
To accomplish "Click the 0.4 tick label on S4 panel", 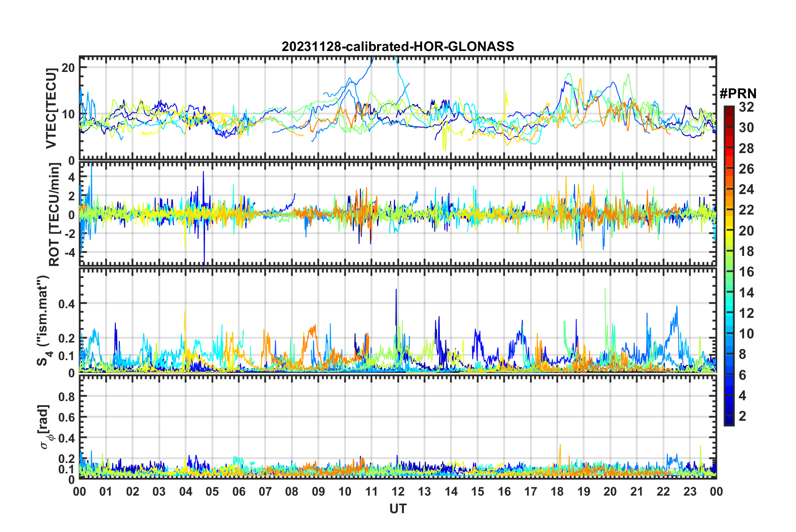I will coord(67,304).
